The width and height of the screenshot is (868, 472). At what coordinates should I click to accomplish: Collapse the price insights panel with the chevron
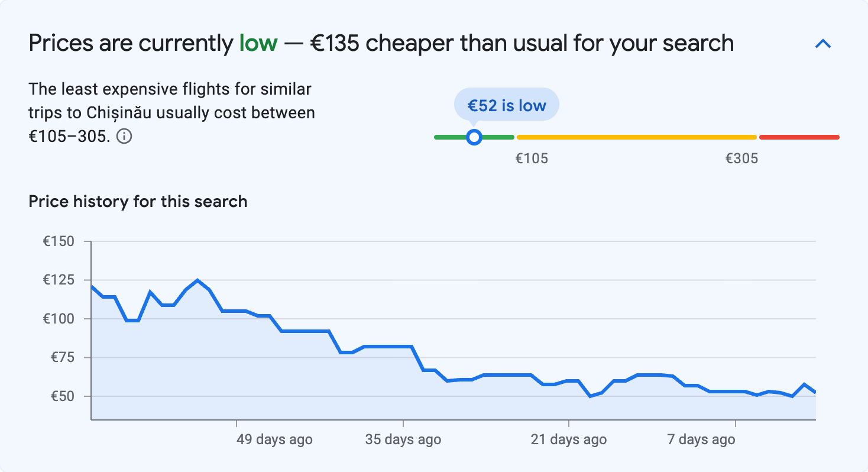pyautogui.click(x=823, y=43)
